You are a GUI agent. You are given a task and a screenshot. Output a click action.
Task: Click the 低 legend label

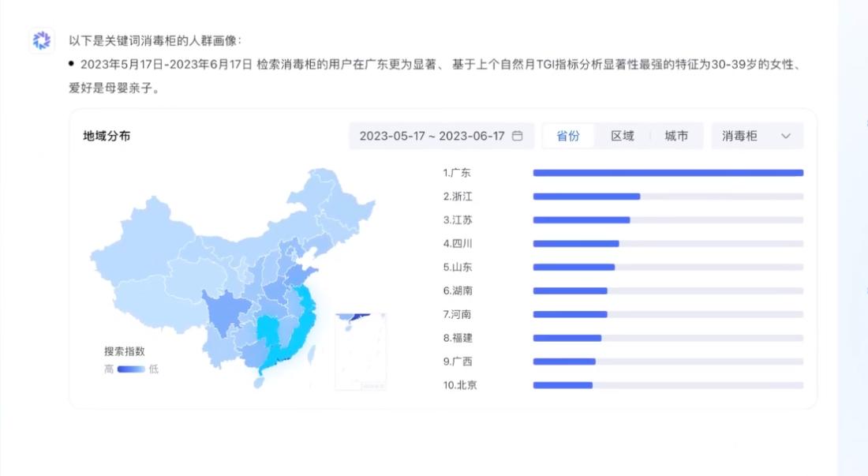[x=153, y=369]
